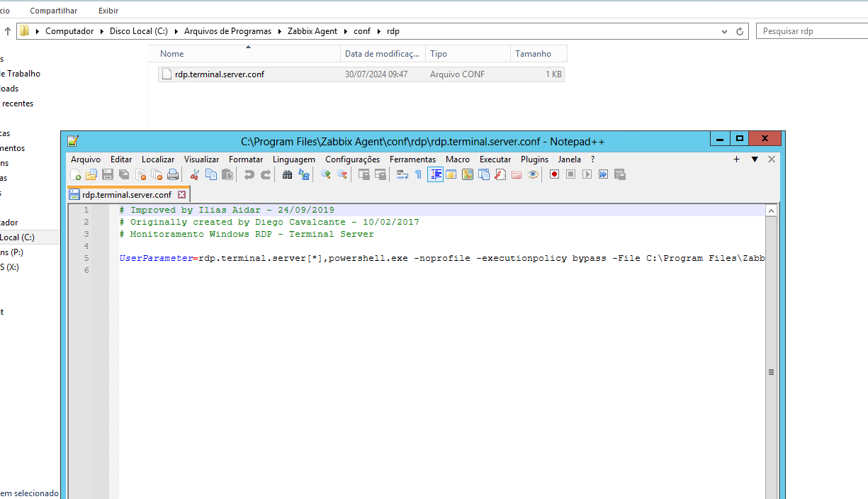Click the Undo arrow icon
868x499 pixels.
tap(249, 174)
